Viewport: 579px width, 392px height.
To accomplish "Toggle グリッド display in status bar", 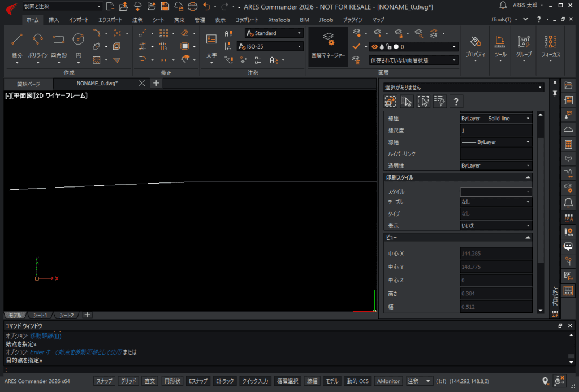I will pyautogui.click(x=128, y=381).
